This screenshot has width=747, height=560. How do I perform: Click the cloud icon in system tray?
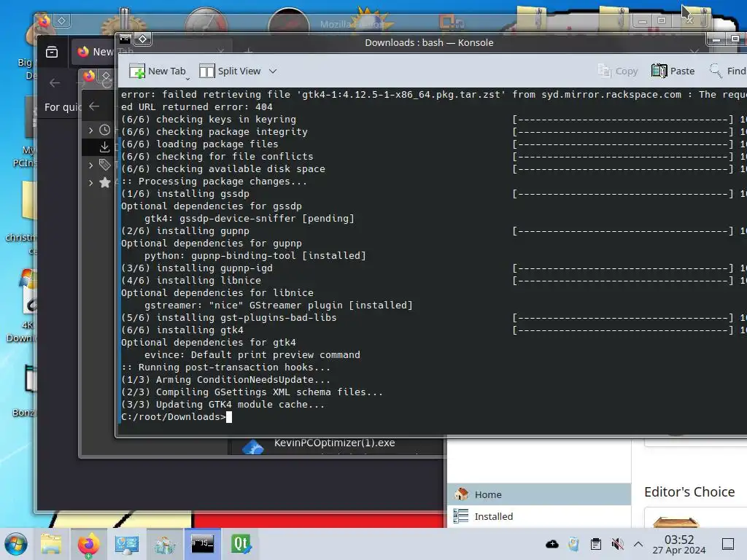552,544
